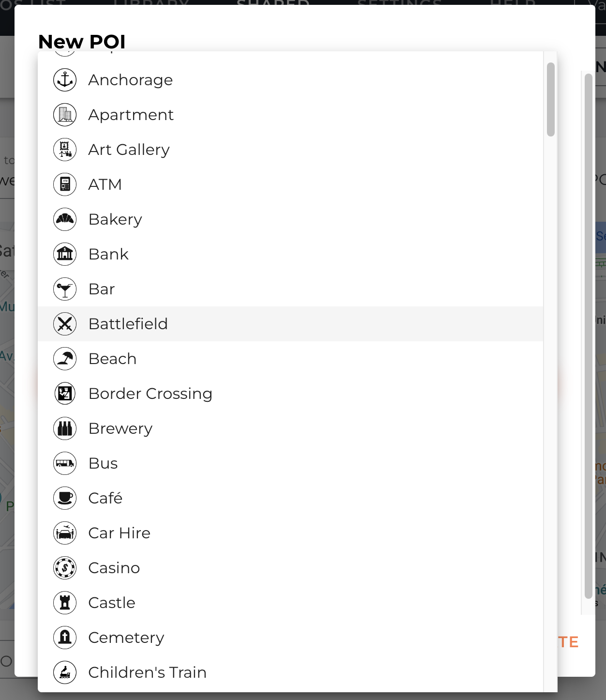Viewport: 606px width, 700px height.
Task: Select the Café coffee cup icon
Action: 65,498
